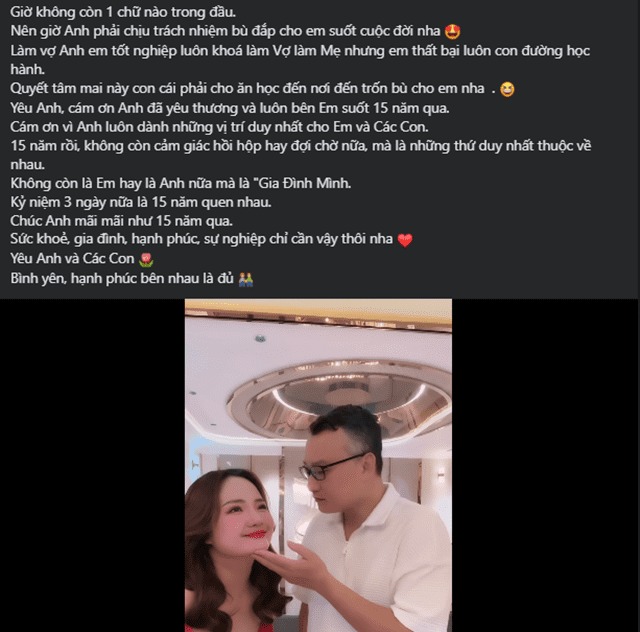The width and height of the screenshot is (640, 632).
Task: Click the line "Bình yên, hạnh phúc bên nhau là đủ"
Action: coord(122,278)
